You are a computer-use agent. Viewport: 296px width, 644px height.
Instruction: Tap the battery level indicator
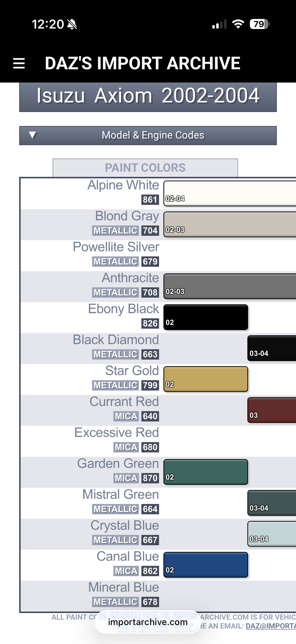point(259,24)
